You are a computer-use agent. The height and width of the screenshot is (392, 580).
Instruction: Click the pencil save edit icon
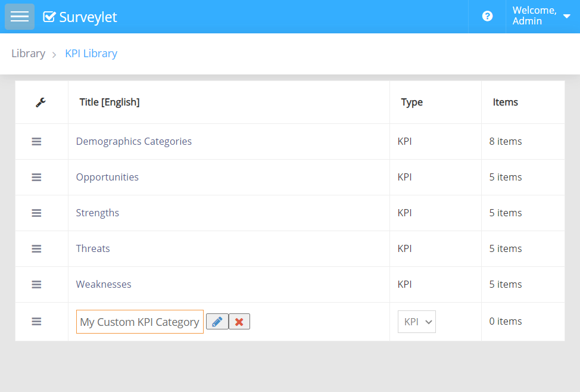pos(217,322)
